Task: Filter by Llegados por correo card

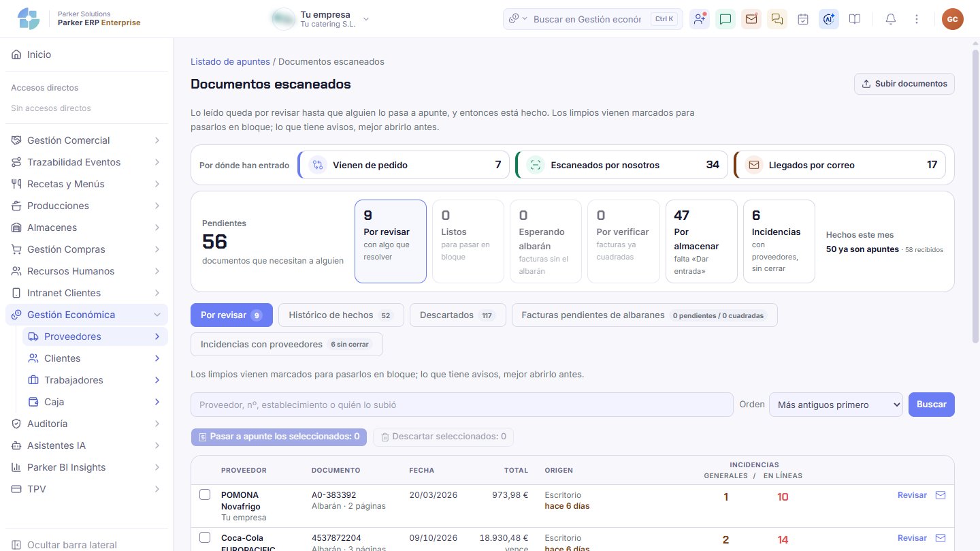Action: (x=840, y=165)
